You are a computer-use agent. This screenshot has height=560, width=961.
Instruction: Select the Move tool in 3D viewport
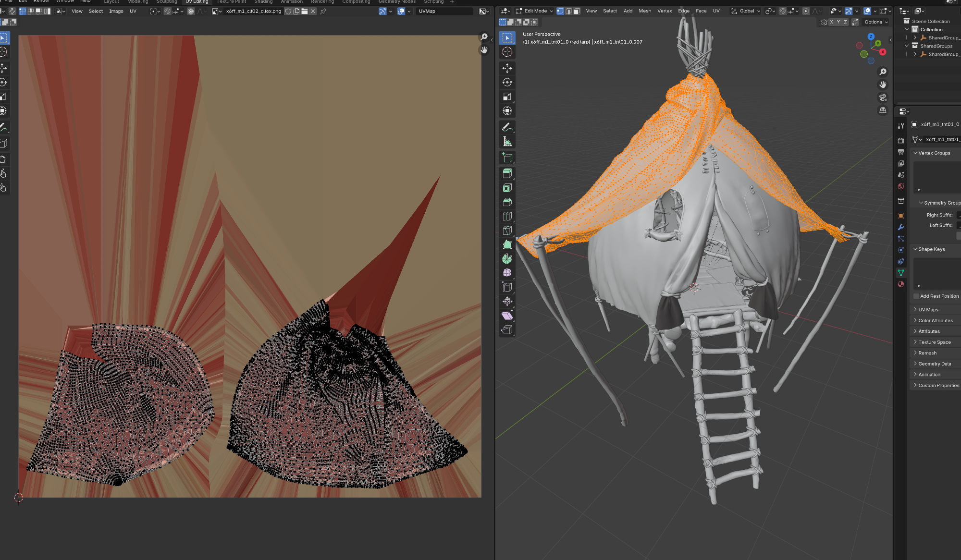point(507,68)
